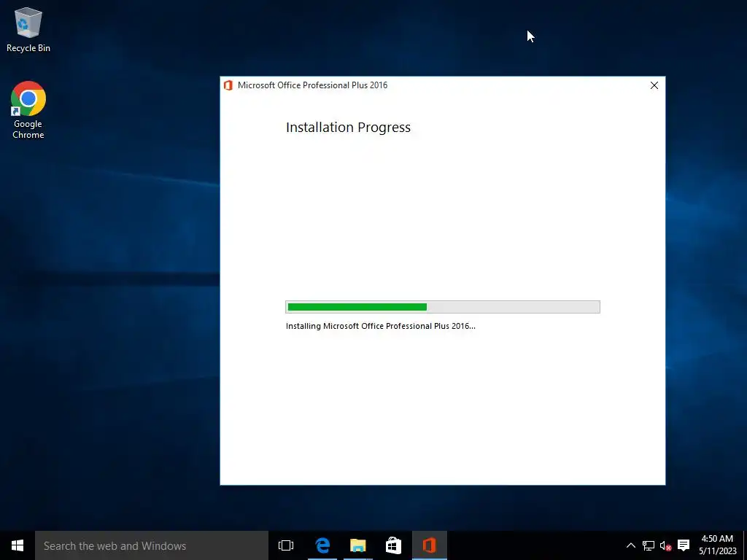Click the Office logo in the installer title bar
This screenshot has width=747, height=560.
[228, 85]
